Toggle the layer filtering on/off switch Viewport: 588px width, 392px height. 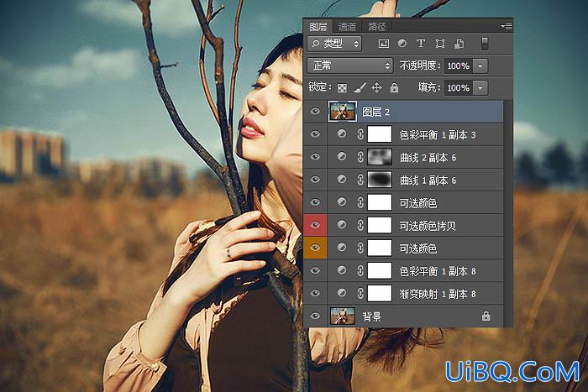coord(485,44)
